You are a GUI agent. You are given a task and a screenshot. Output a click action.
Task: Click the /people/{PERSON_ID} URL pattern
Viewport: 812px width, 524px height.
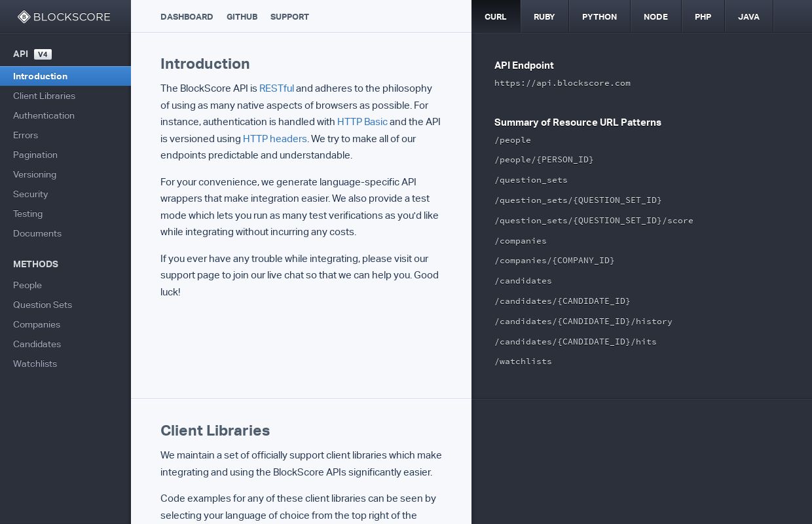(544, 160)
